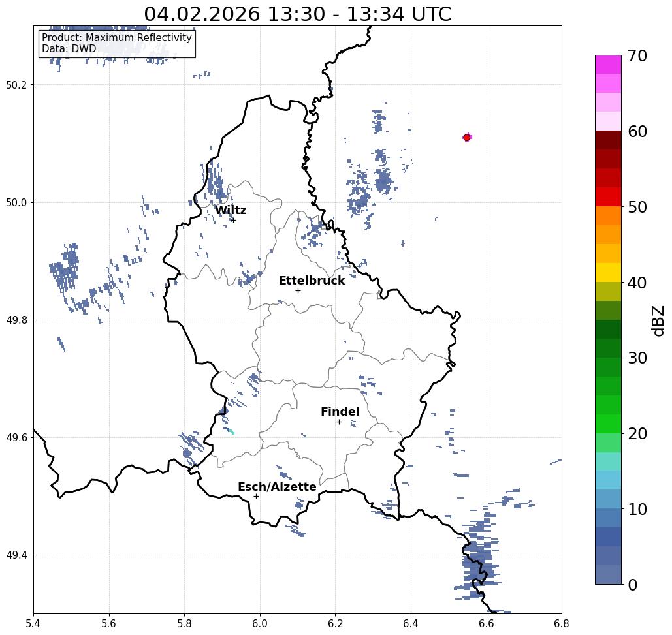The height and width of the screenshot is (635, 672).
Task: Click the latitude tick label 49.8
Action: click(16, 320)
